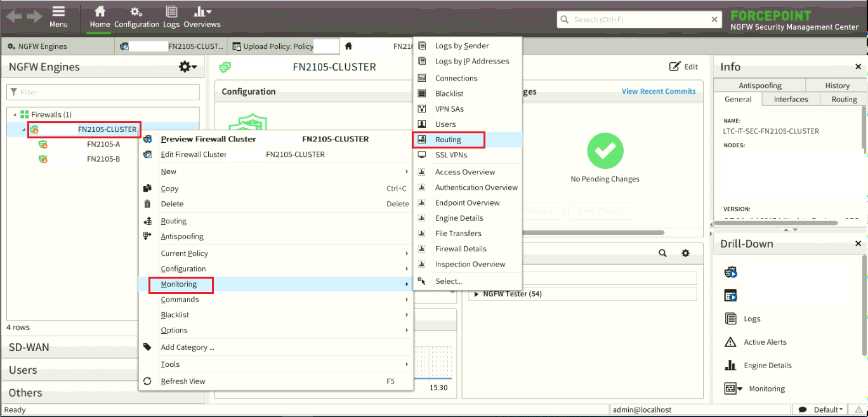
Task: Switch to the Interfaces tab
Action: pyautogui.click(x=791, y=99)
